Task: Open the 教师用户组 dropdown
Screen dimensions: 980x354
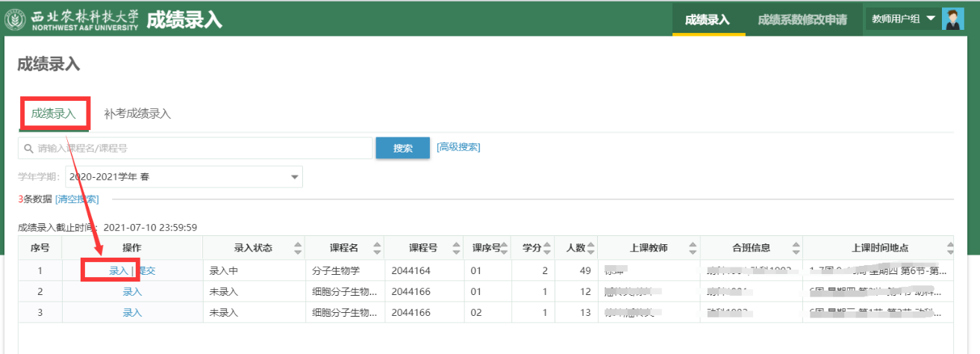Action: (903, 19)
